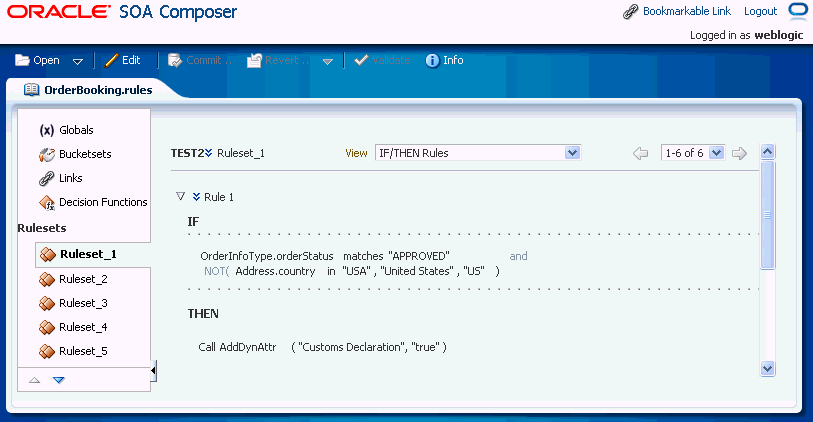Collapse Rule 1 disclosure triangle
Viewport: 813px width, 422px height.
180,196
